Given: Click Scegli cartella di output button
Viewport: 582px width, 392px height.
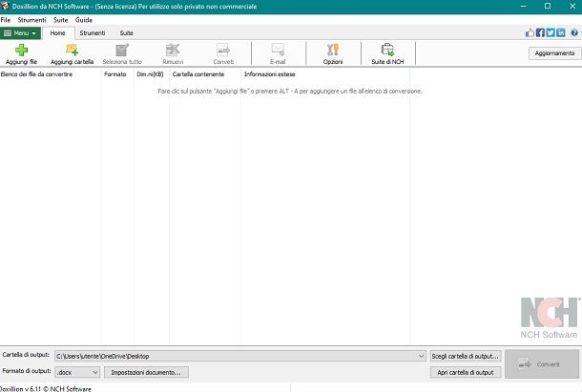Looking at the screenshot, I should (x=465, y=356).
